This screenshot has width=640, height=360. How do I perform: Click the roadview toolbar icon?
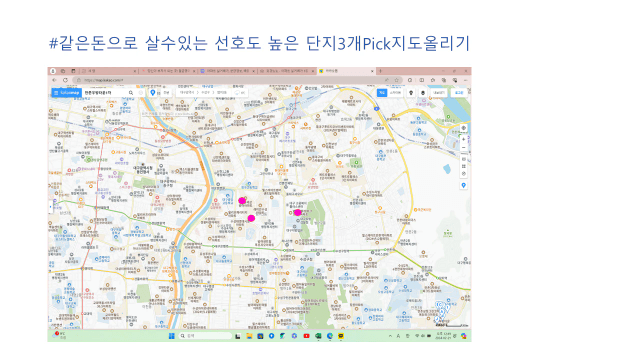pyautogui.click(x=411, y=93)
